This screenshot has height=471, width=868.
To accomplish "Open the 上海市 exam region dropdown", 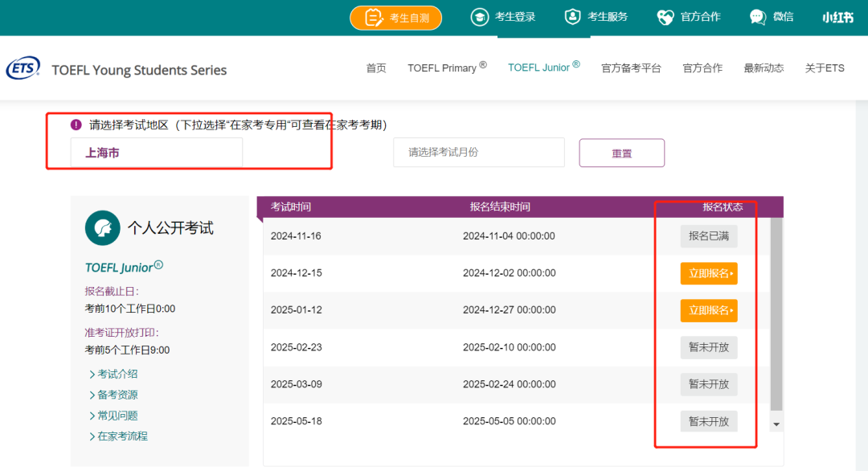I will tap(157, 153).
